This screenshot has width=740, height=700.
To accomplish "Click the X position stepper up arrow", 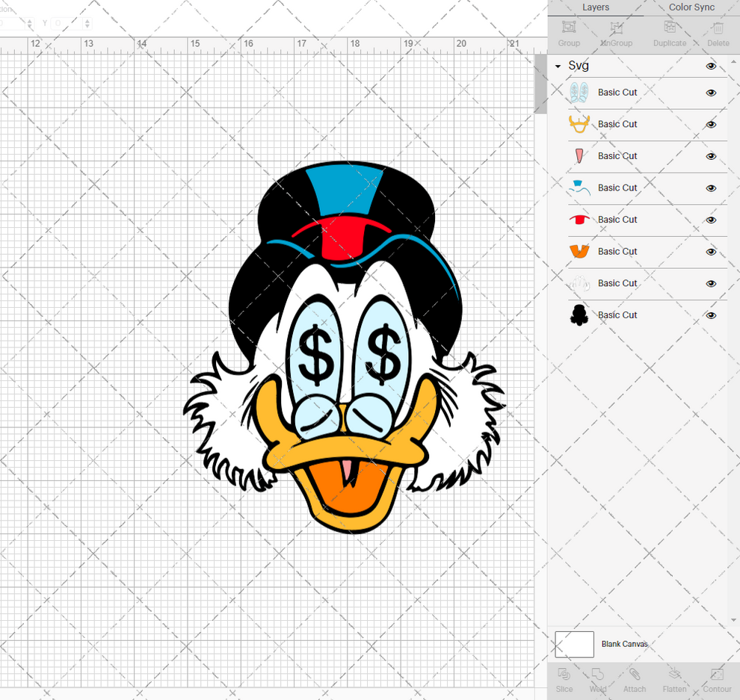I will click(30, 20).
